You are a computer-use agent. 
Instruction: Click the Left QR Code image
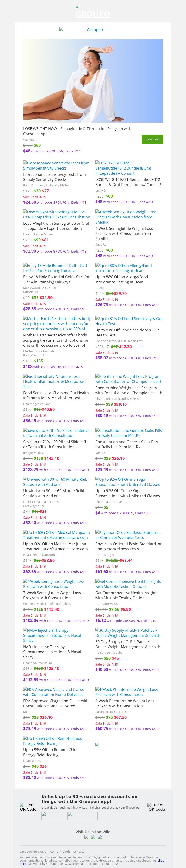click(28, 807)
